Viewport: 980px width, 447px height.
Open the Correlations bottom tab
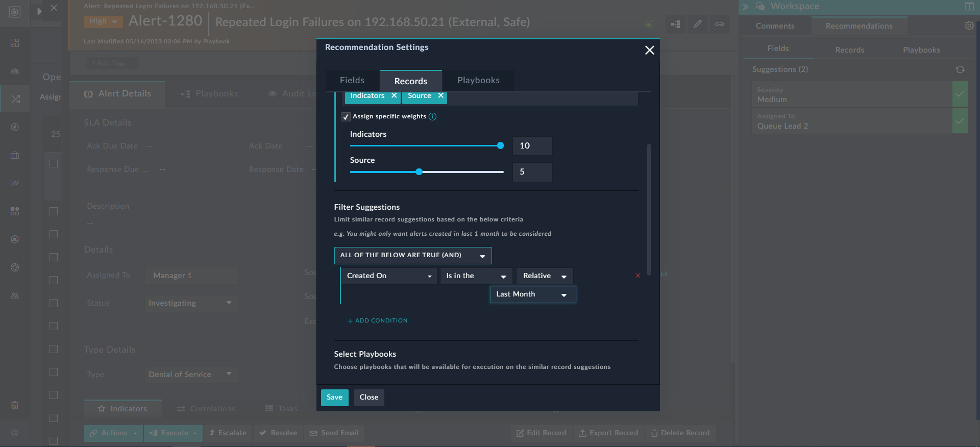tap(206, 409)
